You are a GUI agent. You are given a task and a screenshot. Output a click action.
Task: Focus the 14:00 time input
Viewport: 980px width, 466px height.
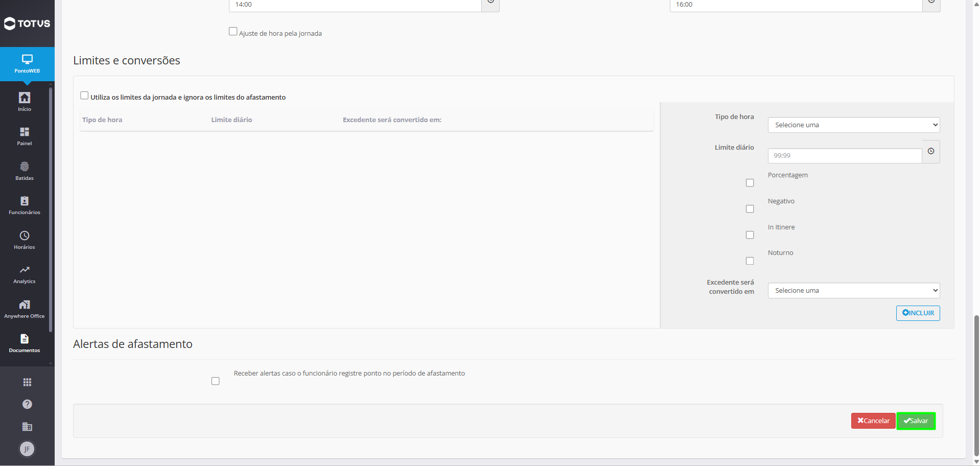tap(355, 5)
